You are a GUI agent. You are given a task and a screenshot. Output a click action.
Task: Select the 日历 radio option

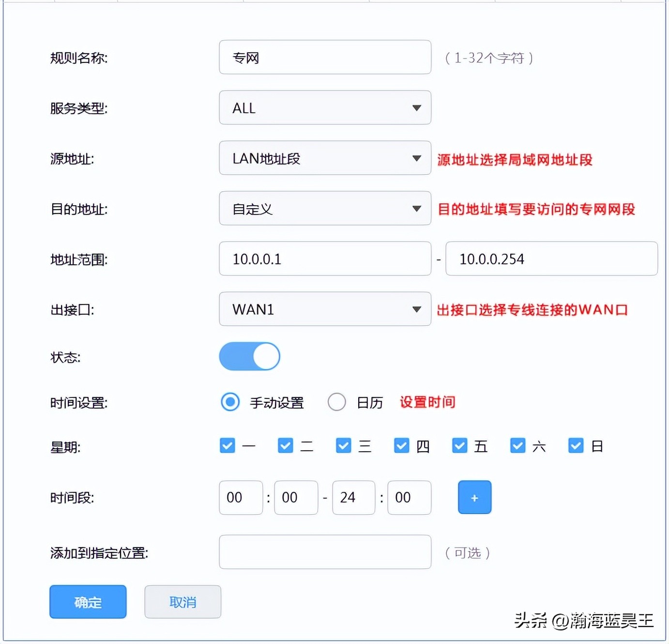(x=336, y=402)
